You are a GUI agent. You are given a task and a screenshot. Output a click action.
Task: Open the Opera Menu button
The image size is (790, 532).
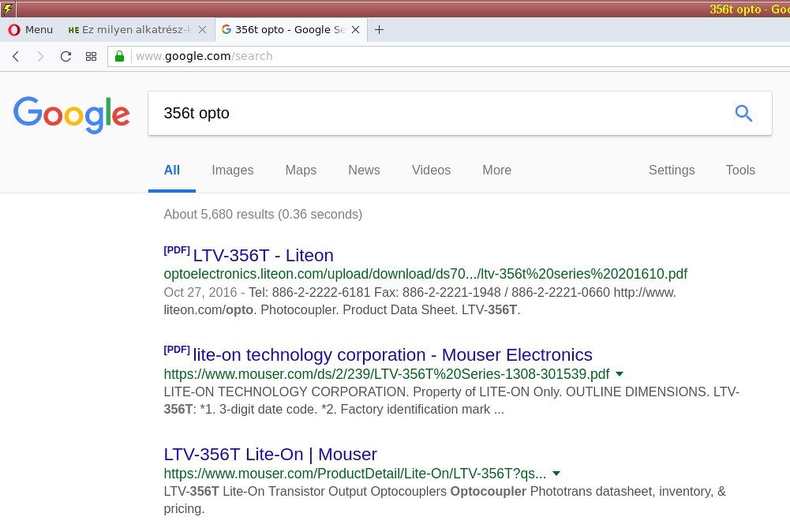31,30
